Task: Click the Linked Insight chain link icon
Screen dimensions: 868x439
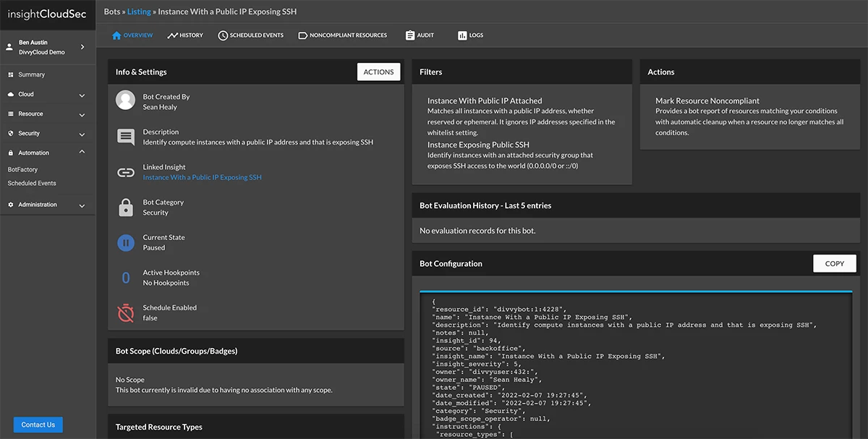Action: point(126,172)
